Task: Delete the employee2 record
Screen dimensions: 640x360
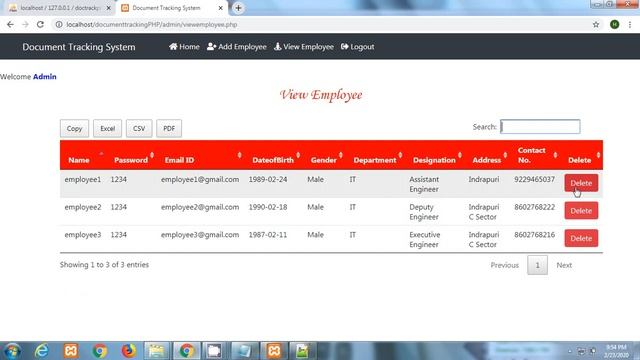Action: (x=581, y=211)
